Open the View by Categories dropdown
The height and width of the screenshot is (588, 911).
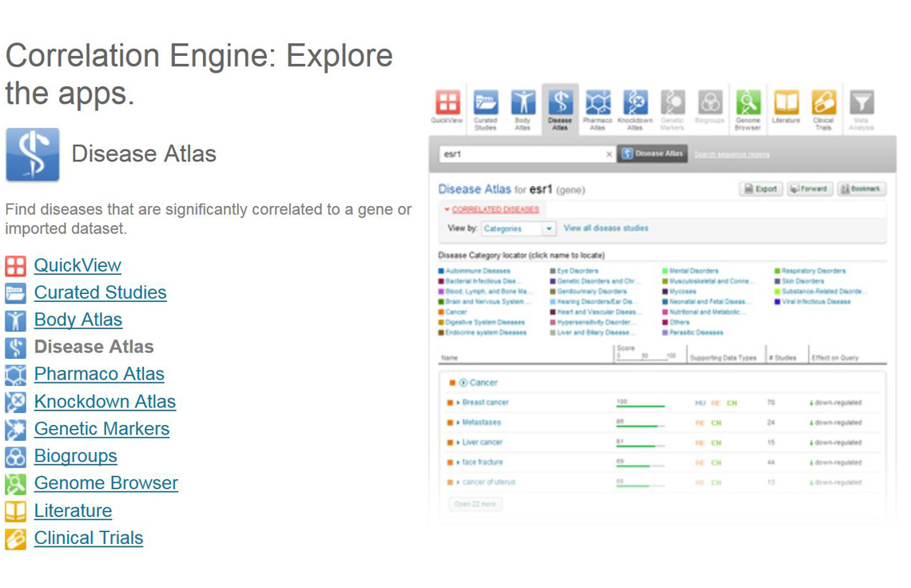tap(518, 228)
